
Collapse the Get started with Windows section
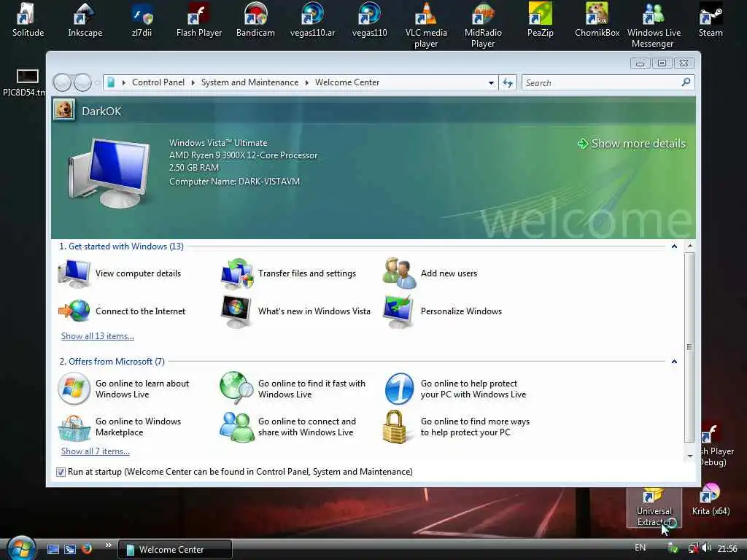(674, 246)
